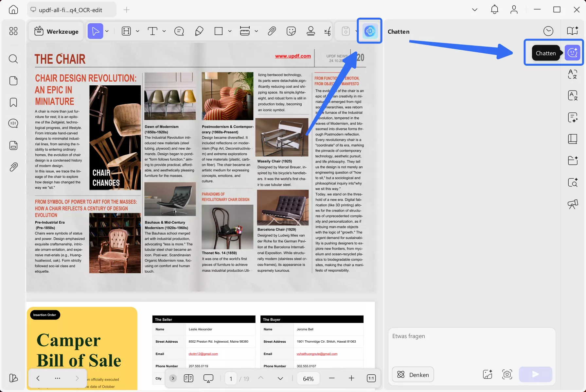Screen dimensions: 586x392
Task: Switch to updf-all-fi...q4_OCR-edit tab
Action: (71, 10)
